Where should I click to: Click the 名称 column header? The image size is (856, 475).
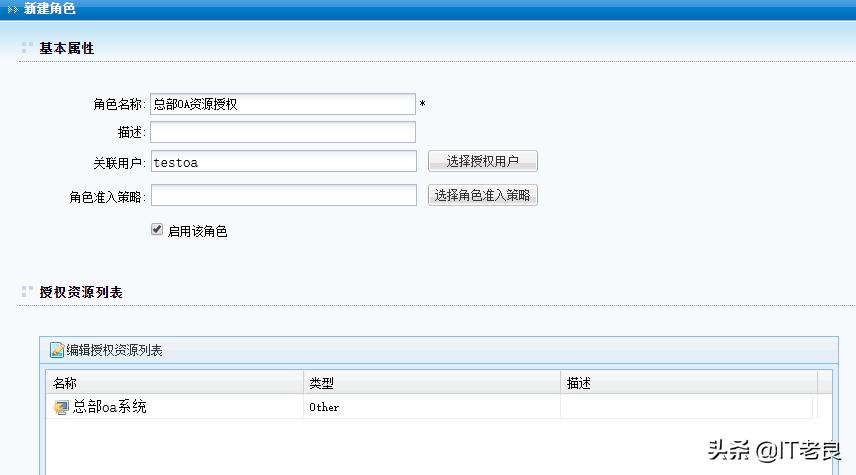pos(175,383)
